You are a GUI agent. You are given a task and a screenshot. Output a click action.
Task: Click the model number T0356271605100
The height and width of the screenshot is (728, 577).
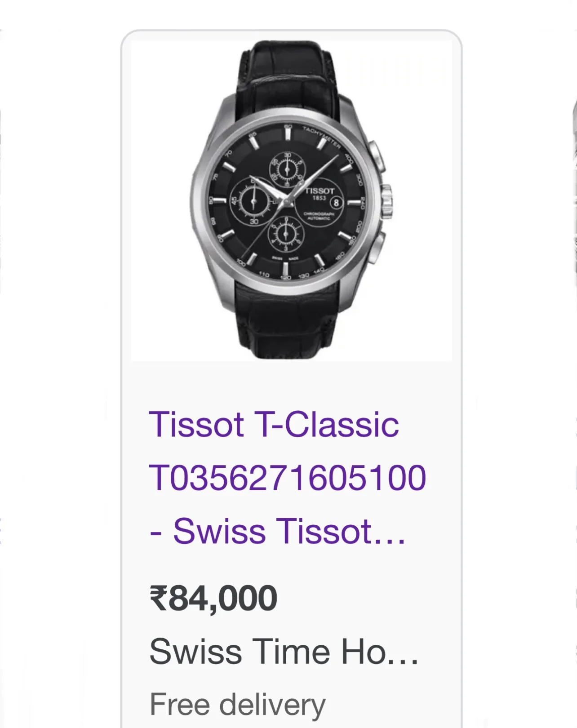287,477
